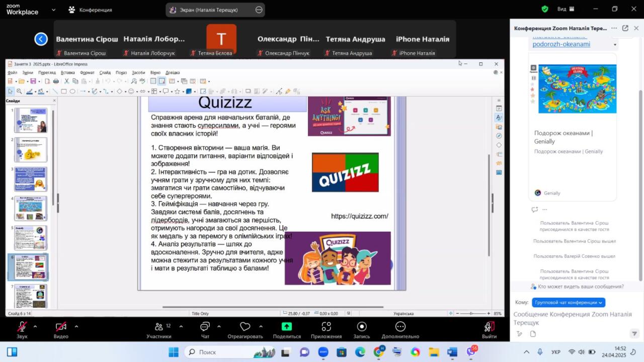Open the Показ menu in Impress

121,73
